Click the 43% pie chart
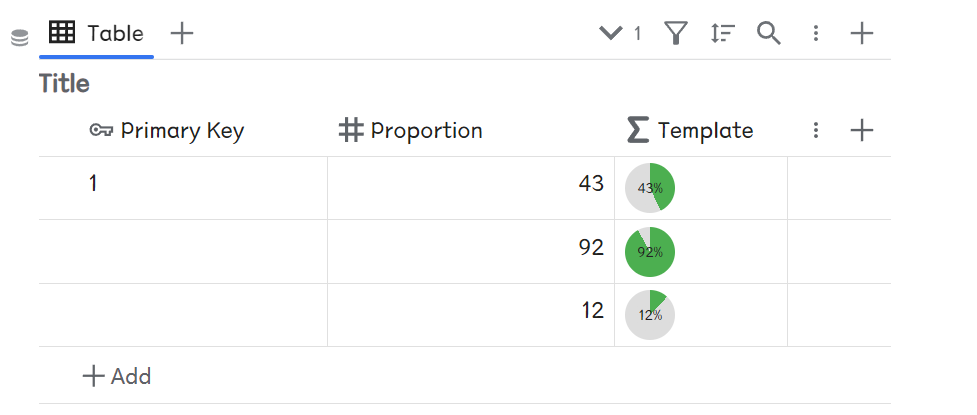Screen dimensions: 977x415 pos(650,188)
